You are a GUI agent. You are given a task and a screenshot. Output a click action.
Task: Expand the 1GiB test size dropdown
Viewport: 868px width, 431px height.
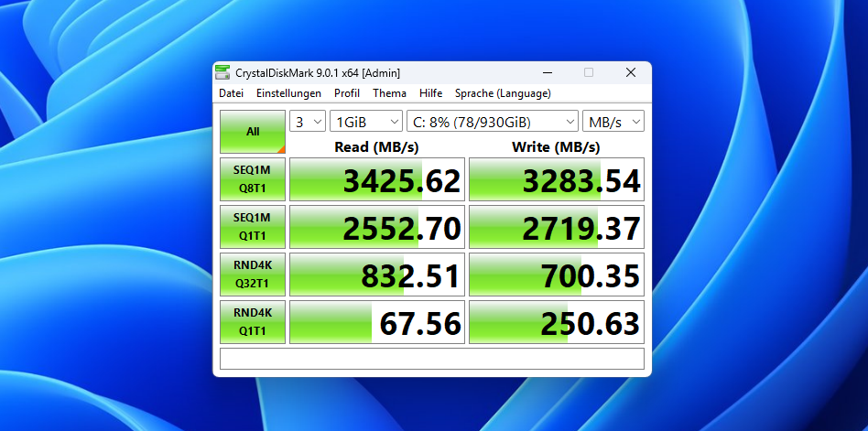click(366, 121)
